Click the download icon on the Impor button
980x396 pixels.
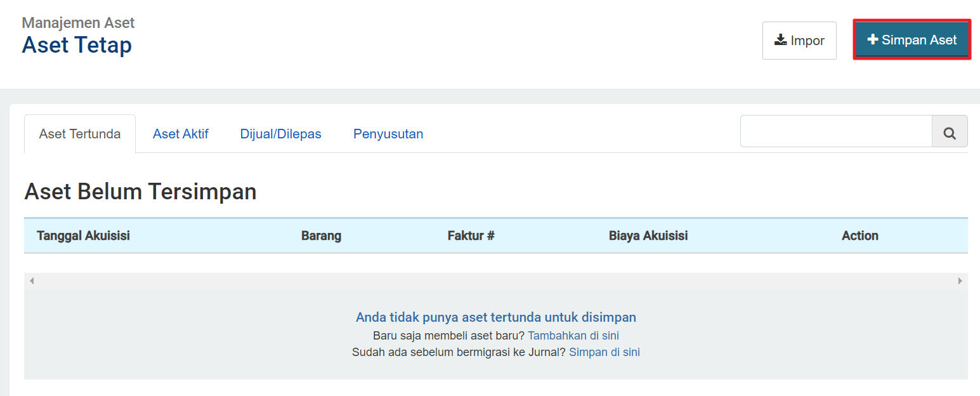[x=779, y=39]
